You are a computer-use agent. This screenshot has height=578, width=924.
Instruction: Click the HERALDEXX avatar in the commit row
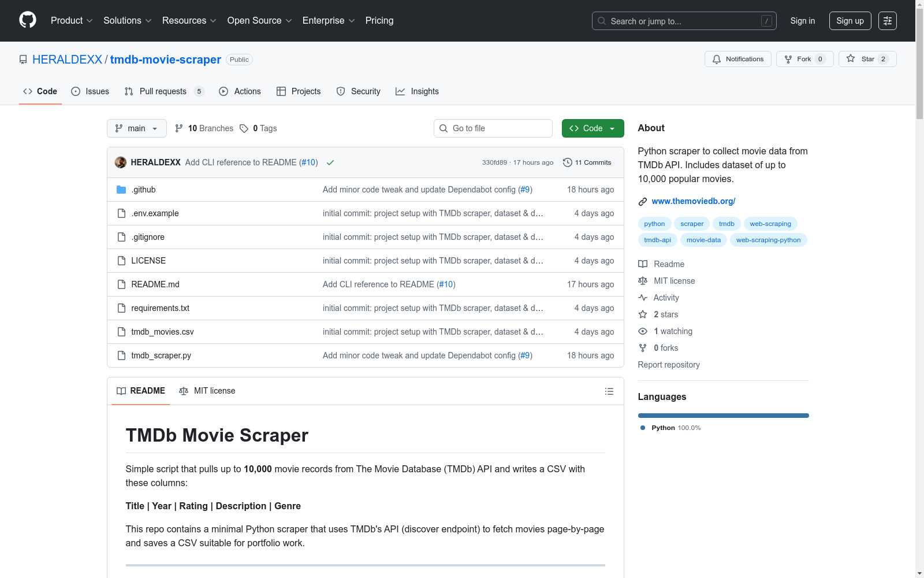[121, 162]
